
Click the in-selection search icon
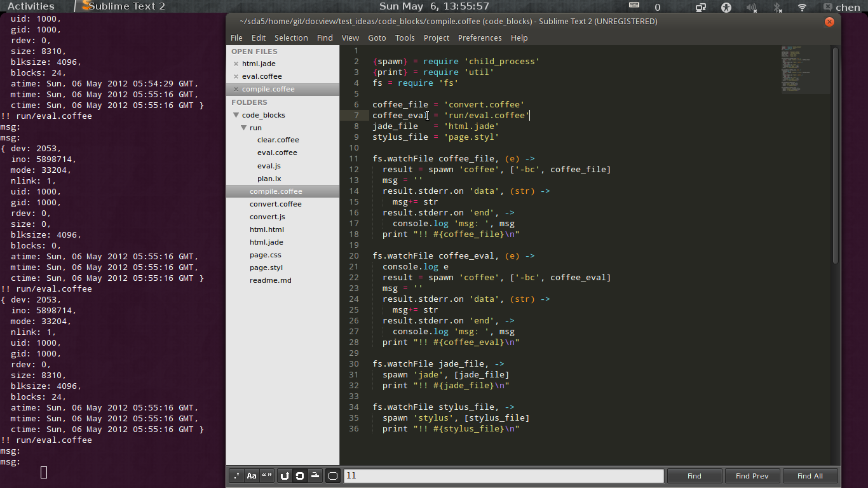pos(315,476)
